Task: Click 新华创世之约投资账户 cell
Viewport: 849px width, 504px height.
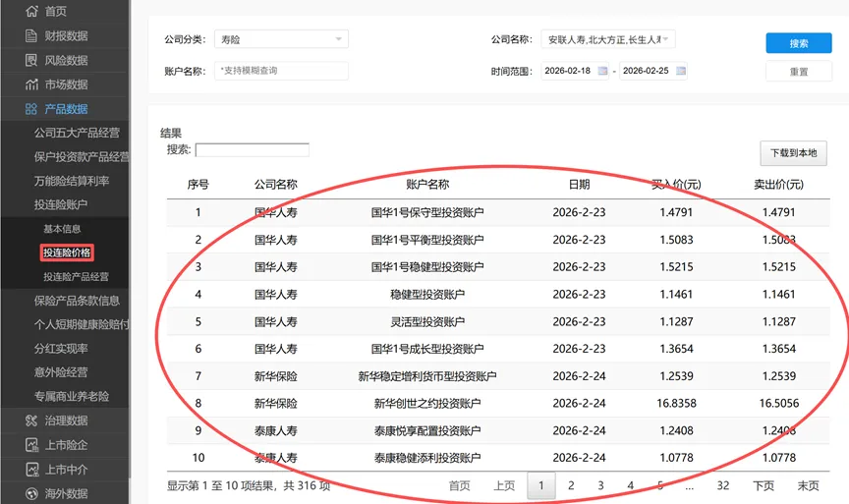Action: coord(427,404)
